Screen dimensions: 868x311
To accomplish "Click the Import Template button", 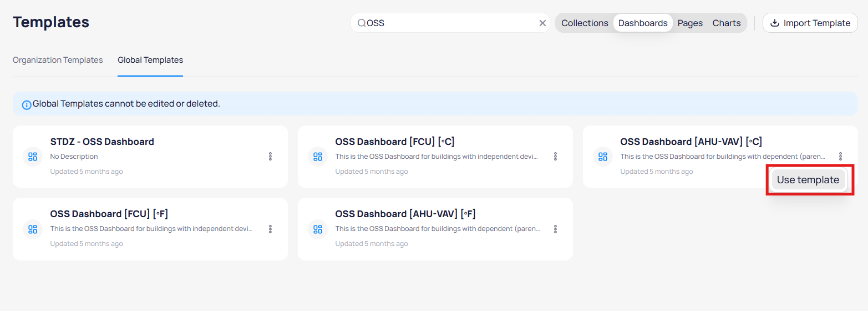I will 810,23.
